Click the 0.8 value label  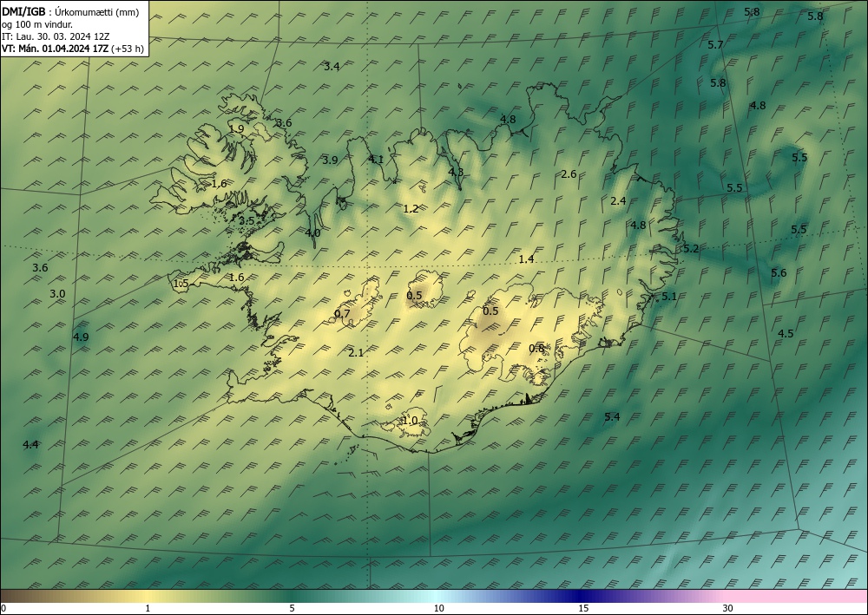[x=536, y=348]
